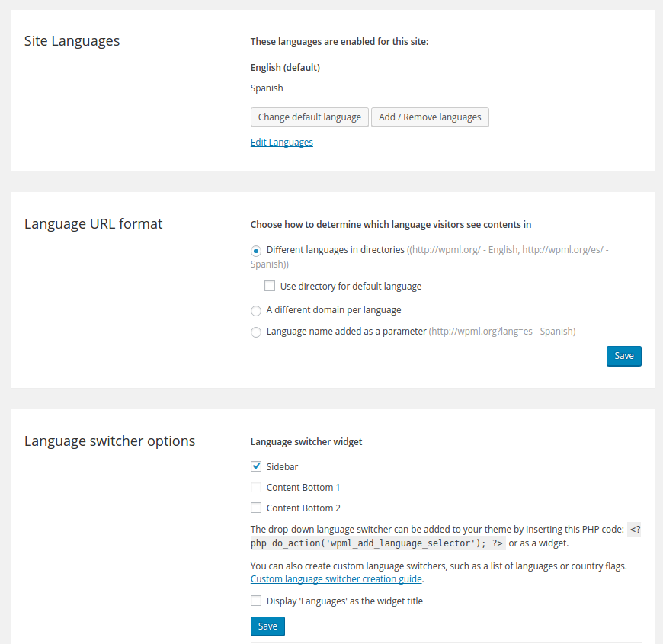Screen dimensions: 663x644
Task: Click the Change default language button
Action: click(309, 117)
